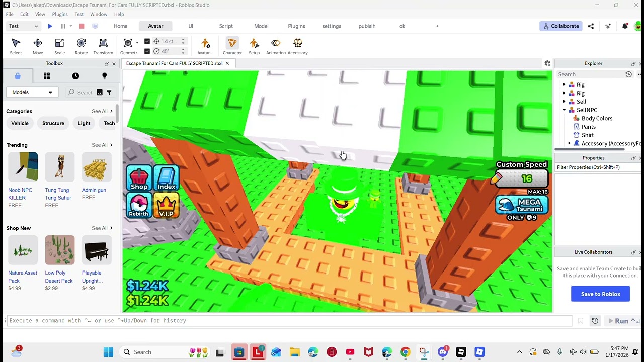644x362 pixels.
Task: Open Toolbox recent clock tab
Action: pos(75,76)
